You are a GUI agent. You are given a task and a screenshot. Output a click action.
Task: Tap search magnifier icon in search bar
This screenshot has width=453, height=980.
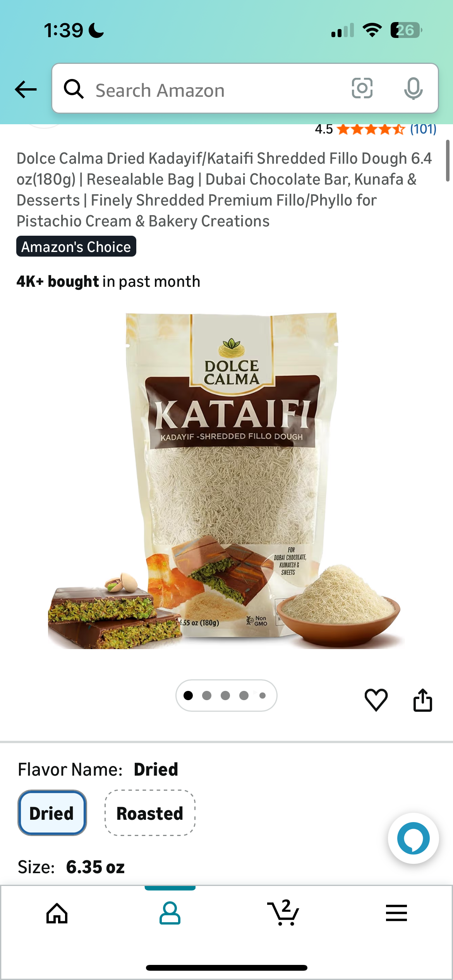[x=74, y=89]
